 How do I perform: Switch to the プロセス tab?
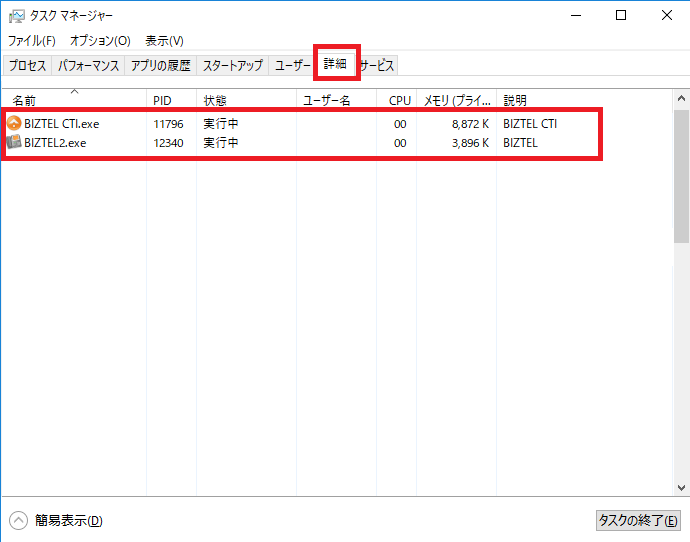point(27,66)
